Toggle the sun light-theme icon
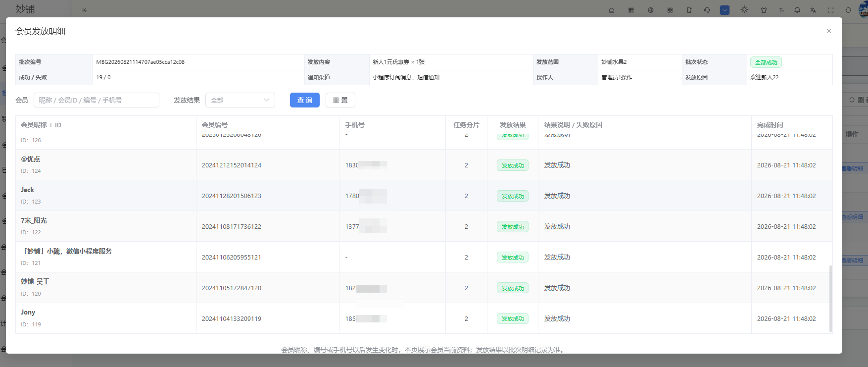868x367 pixels. pyautogui.click(x=744, y=10)
